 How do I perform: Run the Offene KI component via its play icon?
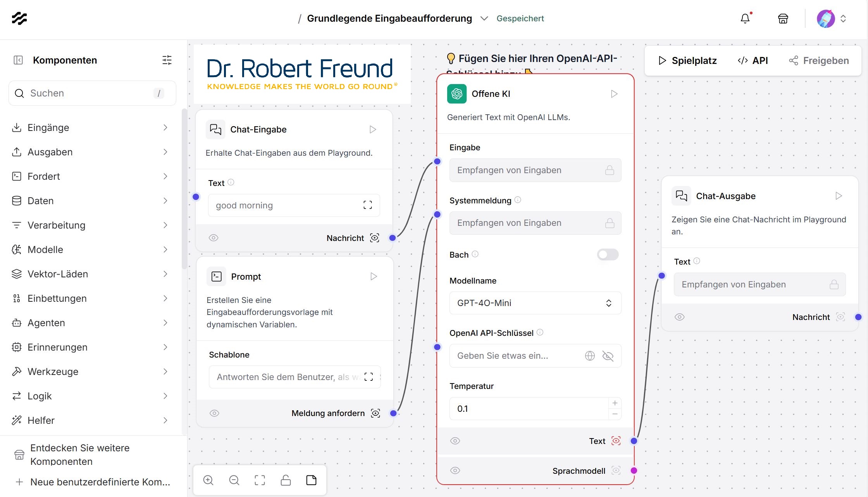point(613,93)
